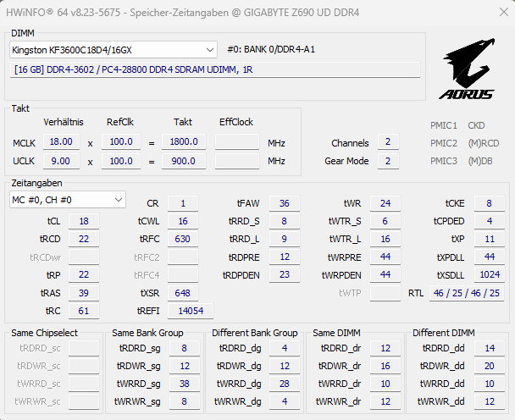Click the tRDWR_dd value 20

tap(490, 366)
